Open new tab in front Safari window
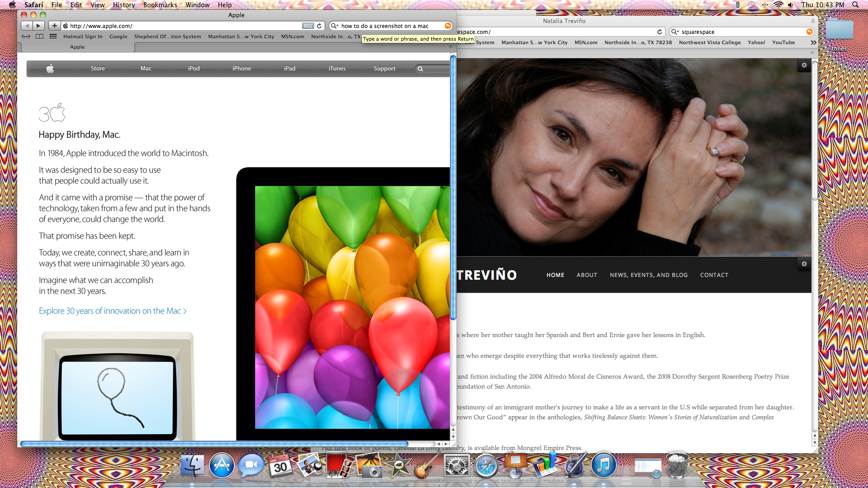This screenshot has width=868, height=488. [450, 47]
